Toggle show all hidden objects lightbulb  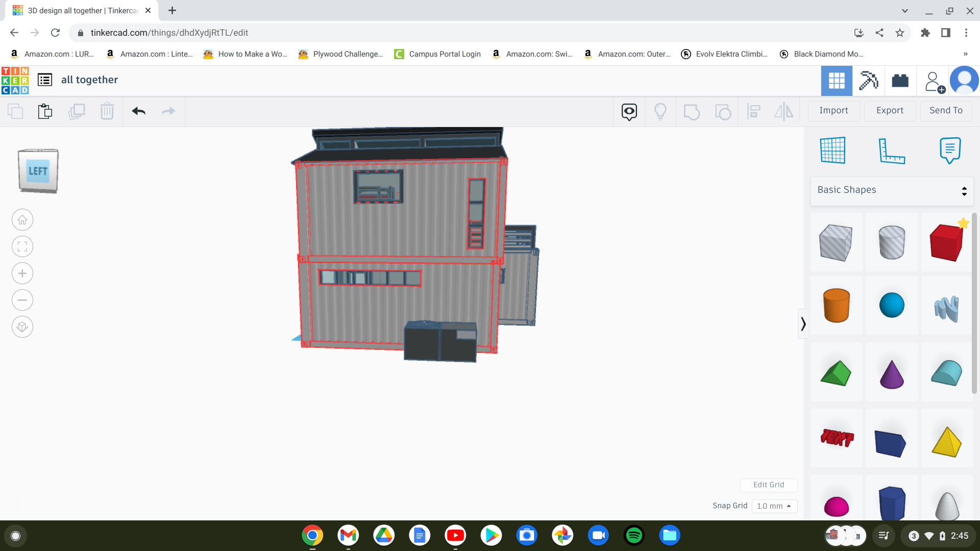(x=661, y=111)
